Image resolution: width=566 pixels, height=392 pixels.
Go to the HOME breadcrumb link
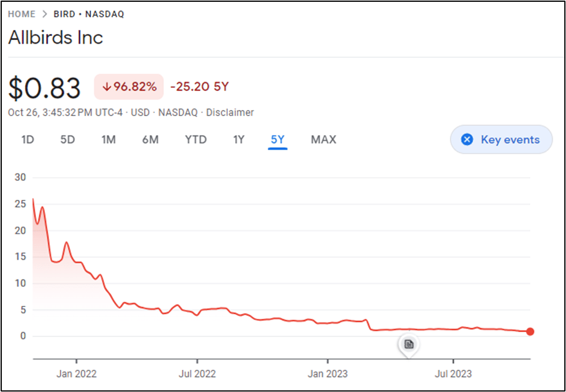22,14
